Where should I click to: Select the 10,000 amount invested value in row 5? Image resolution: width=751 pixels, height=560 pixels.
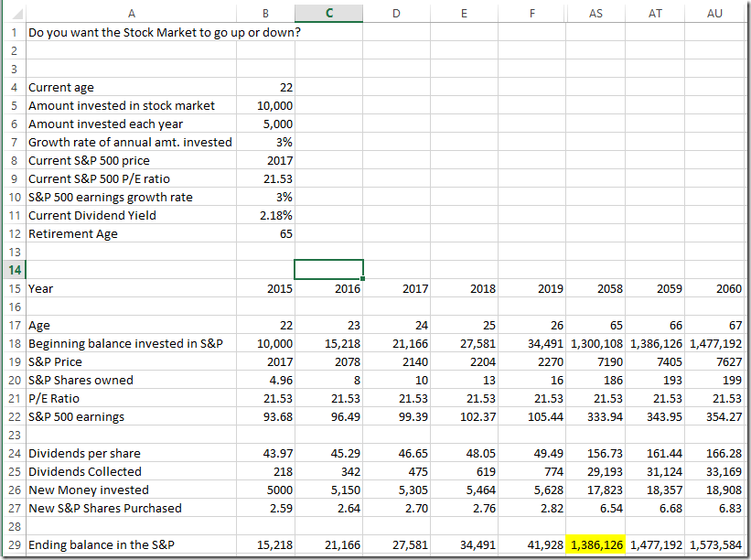[x=266, y=105]
